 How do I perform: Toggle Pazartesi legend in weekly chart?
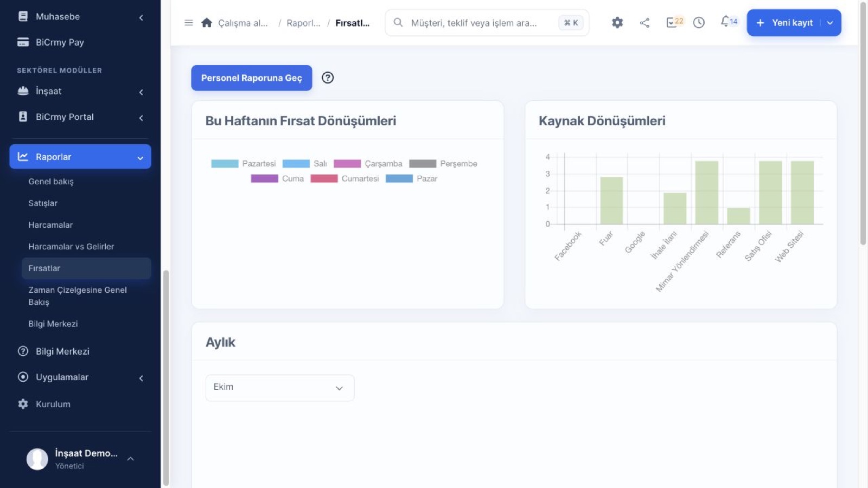point(244,164)
